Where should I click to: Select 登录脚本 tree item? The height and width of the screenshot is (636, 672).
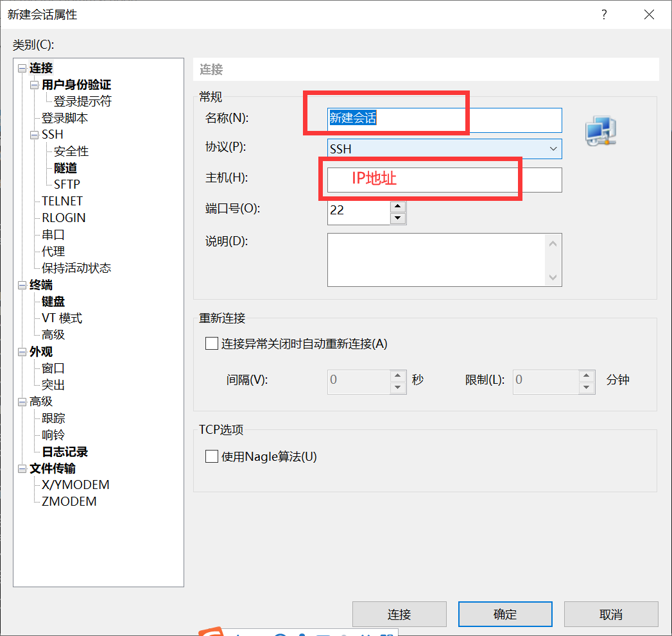(x=64, y=118)
